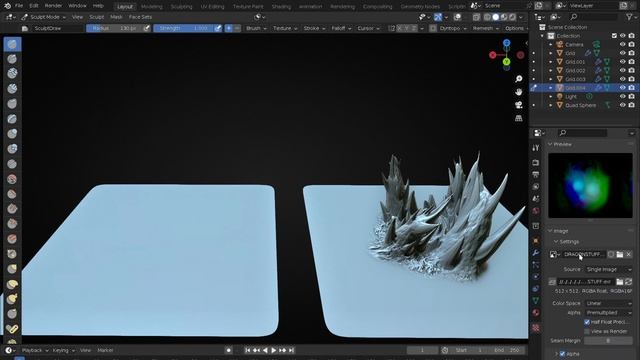Enable pressure sensitivity for Strength
The height and width of the screenshot is (360, 640).
(x=218, y=28)
